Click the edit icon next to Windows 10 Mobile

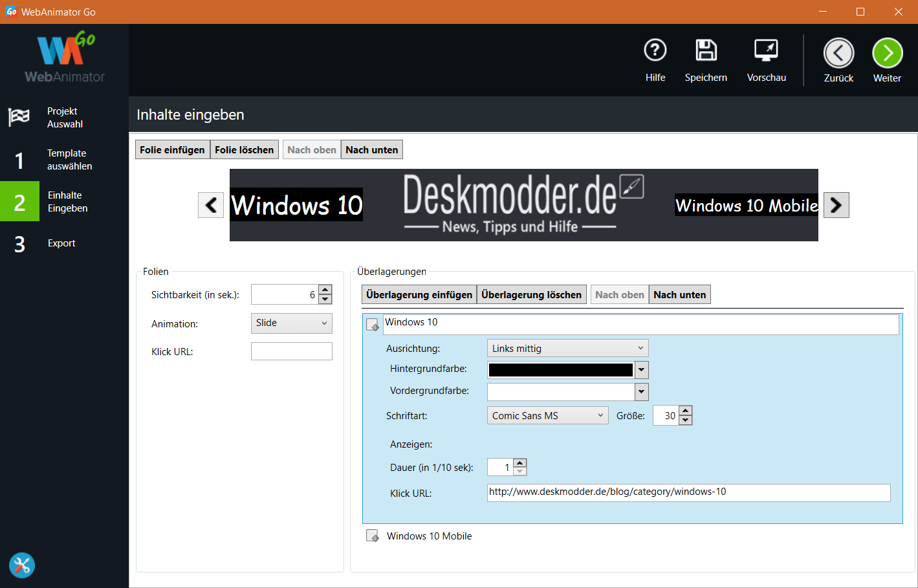pyautogui.click(x=373, y=536)
